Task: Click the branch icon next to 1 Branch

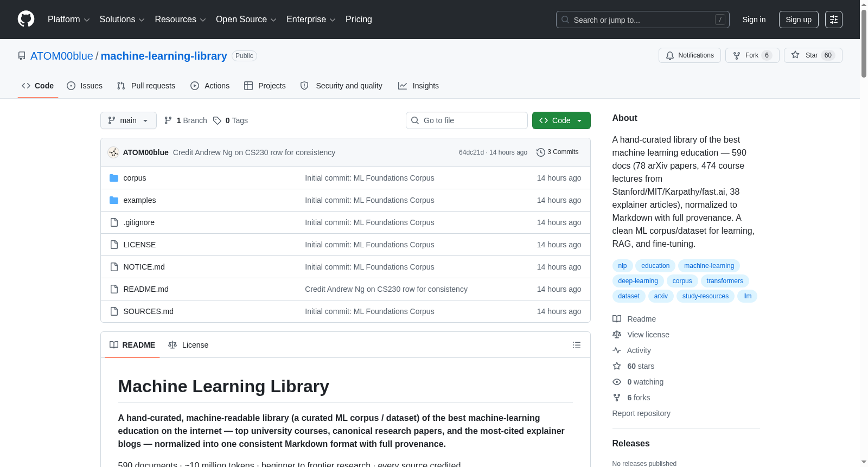Action: [168, 120]
